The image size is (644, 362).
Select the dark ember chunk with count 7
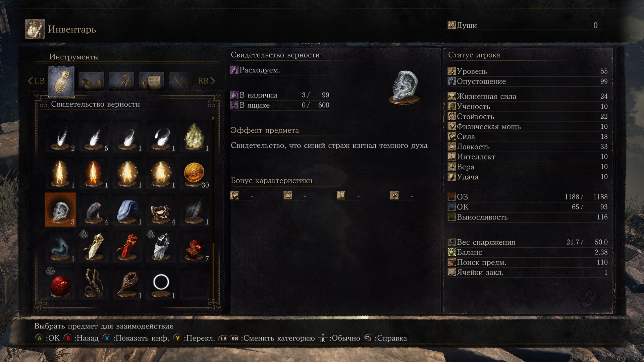pyautogui.click(x=195, y=247)
